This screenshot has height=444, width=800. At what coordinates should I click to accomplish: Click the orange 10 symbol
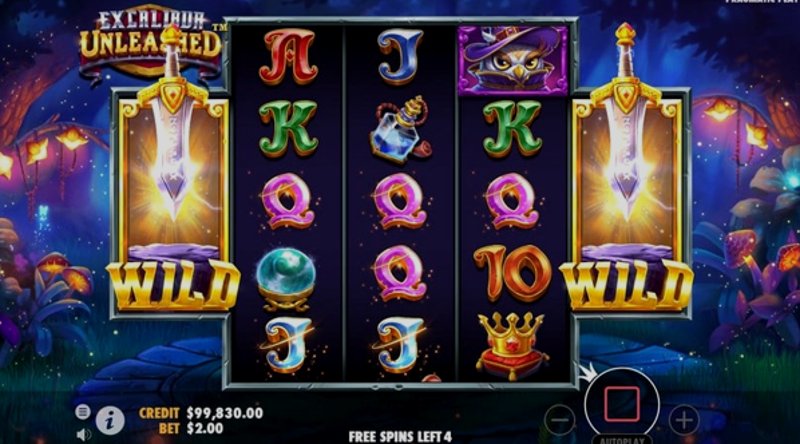[512, 272]
